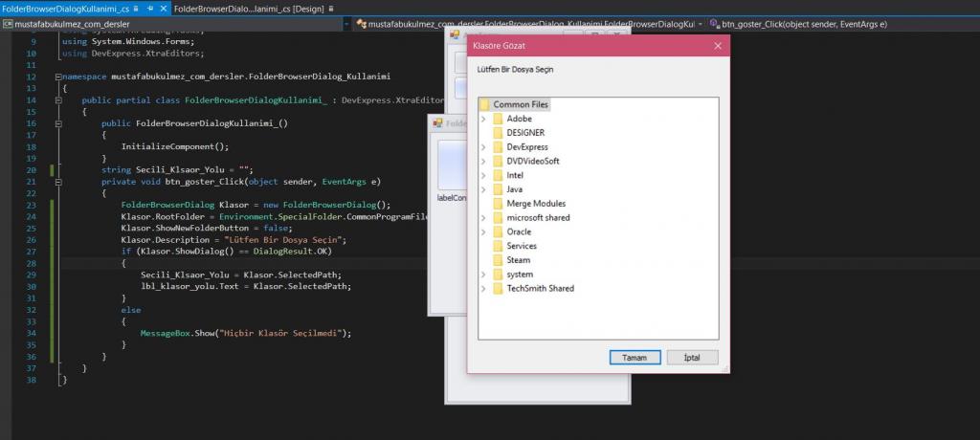Expand the microsoft shared folder node
Screen dimensions: 980x440
coord(483,217)
